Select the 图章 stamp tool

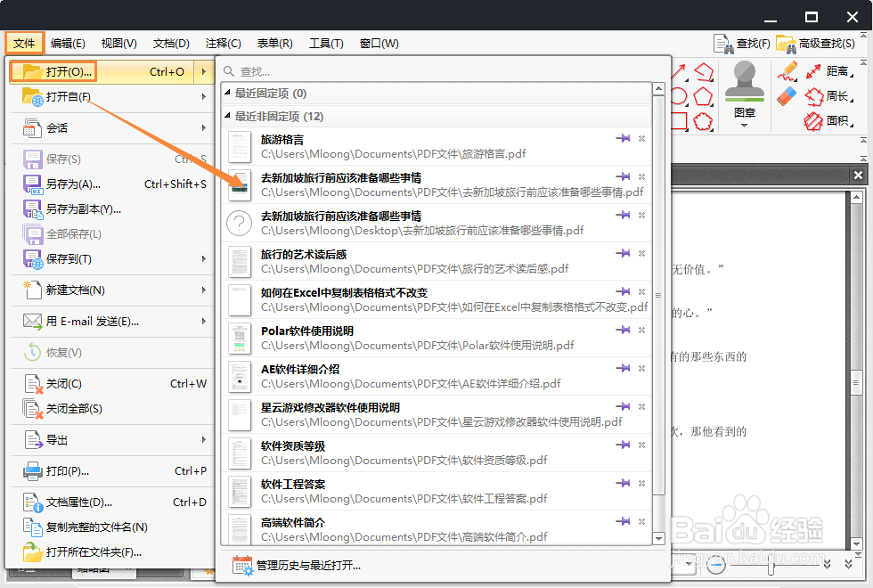[745, 89]
